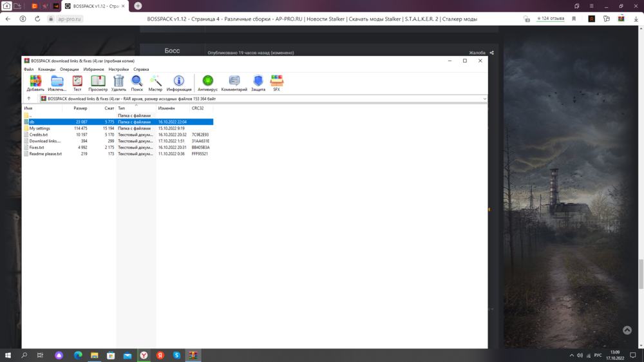Run the Тест archive test tool
The height and width of the screenshot is (362, 644).
(x=77, y=82)
